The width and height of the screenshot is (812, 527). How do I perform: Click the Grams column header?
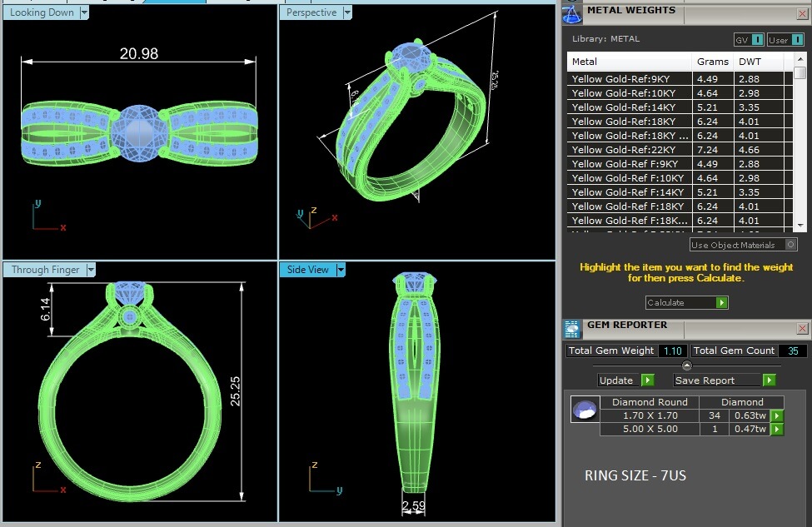point(711,62)
